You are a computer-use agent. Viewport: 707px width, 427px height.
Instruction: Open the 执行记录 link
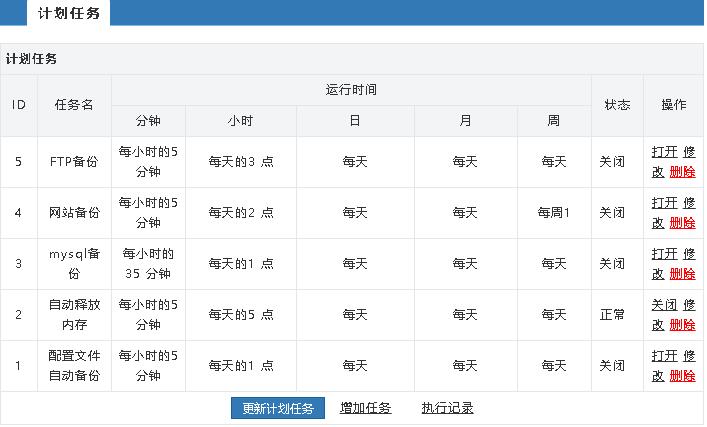[447, 408]
